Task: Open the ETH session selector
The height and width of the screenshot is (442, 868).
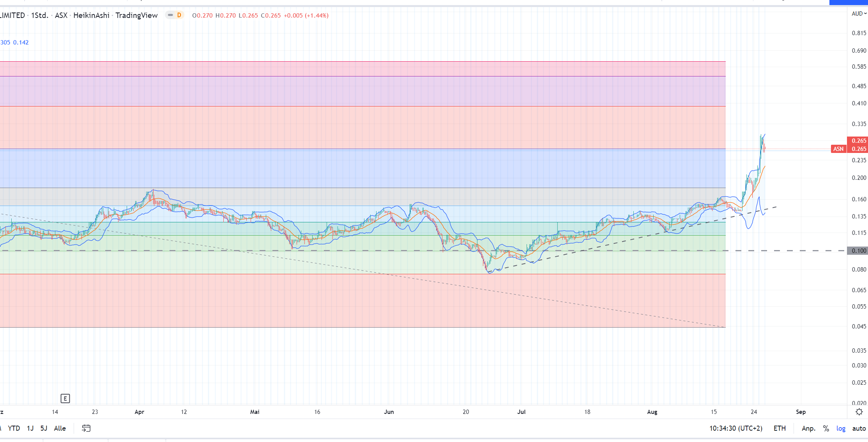Action: point(780,428)
